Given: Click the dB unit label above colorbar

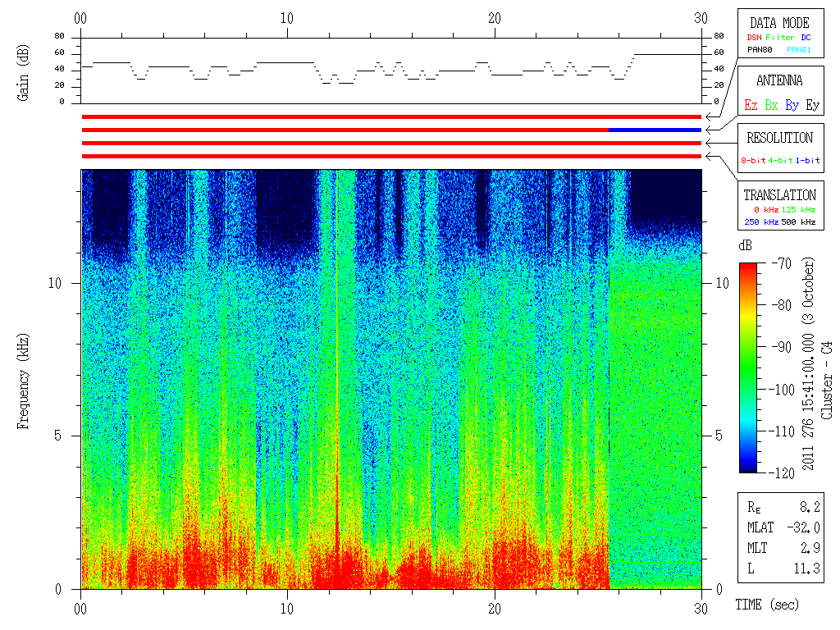Looking at the screenshot, I should tap(745, 246).
